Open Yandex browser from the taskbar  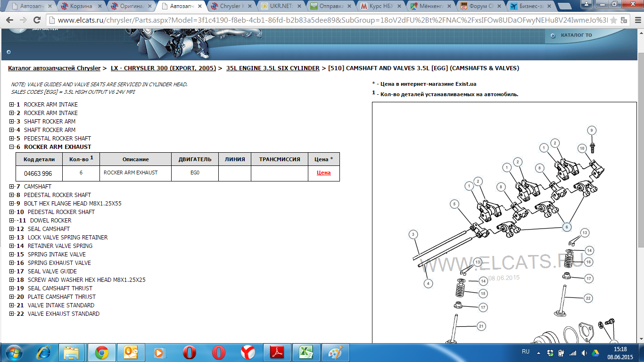248,353
